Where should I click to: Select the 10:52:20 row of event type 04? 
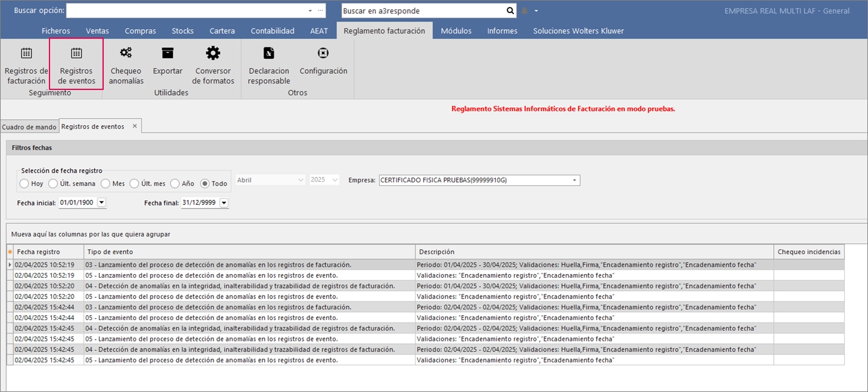426,286
